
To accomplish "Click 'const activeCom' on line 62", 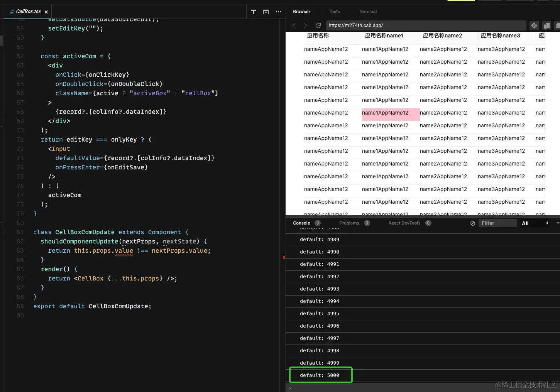I will [x=68, y=56].
